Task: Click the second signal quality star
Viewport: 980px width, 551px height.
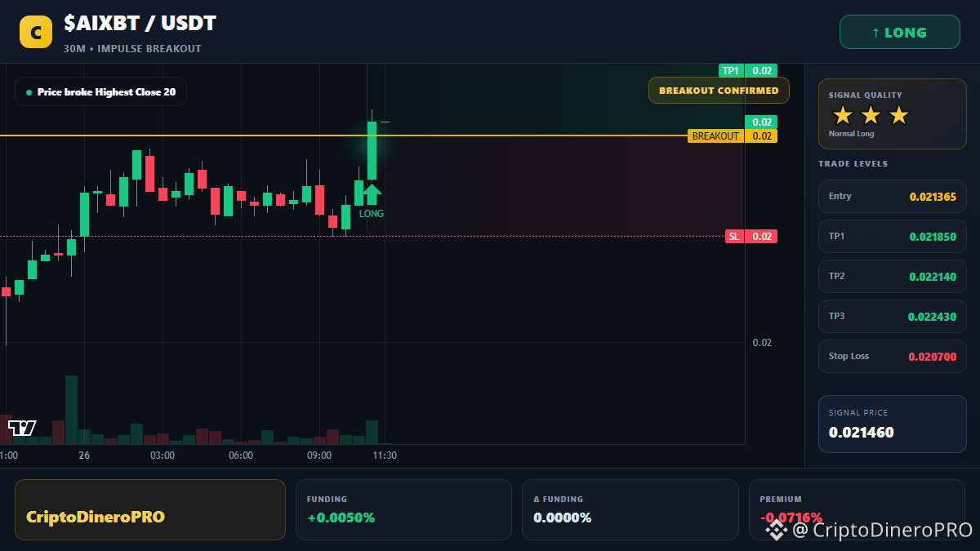Action: [x=871, y=115]
